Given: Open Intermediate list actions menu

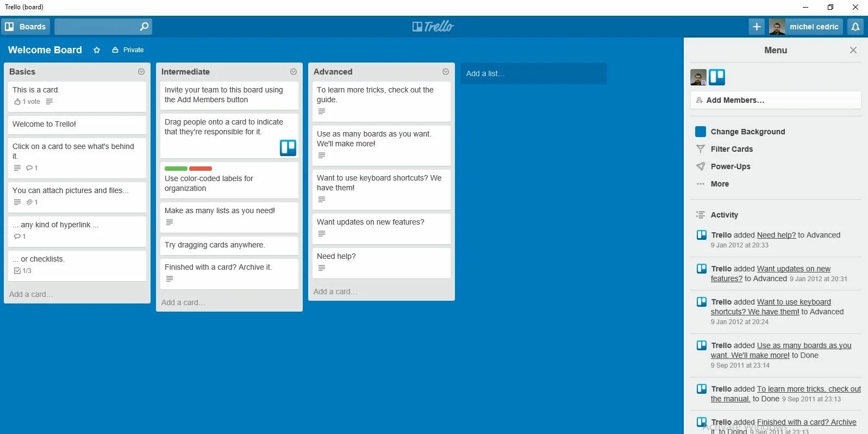Looking at the screenshot, I should click(294, 72).
